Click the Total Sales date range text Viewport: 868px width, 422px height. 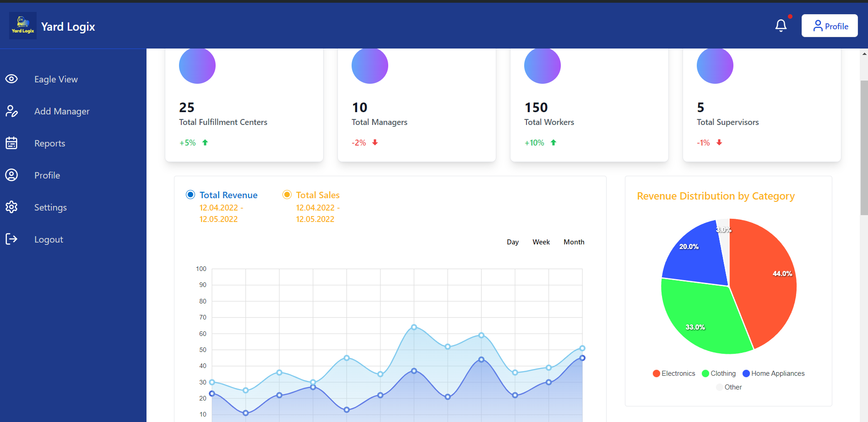[x=318, y=213]
